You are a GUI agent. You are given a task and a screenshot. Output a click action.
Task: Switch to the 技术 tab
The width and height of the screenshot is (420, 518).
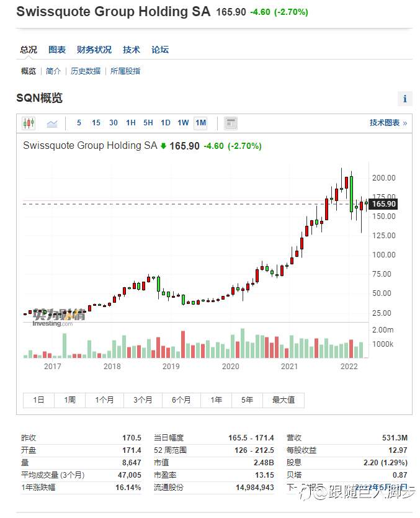pyautogui.click(x=132, y=50)
